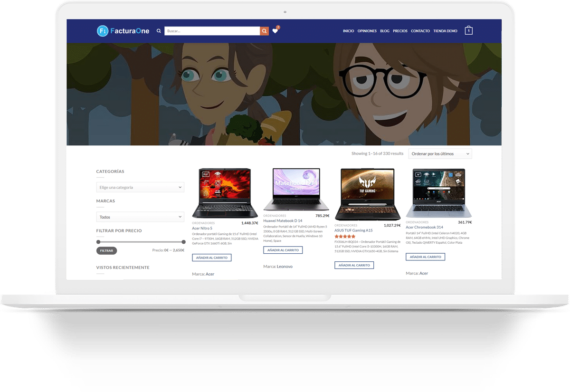Screen dimensions: 570x392
Task: Open the wishlist heart icon
Action: (275, 31)
